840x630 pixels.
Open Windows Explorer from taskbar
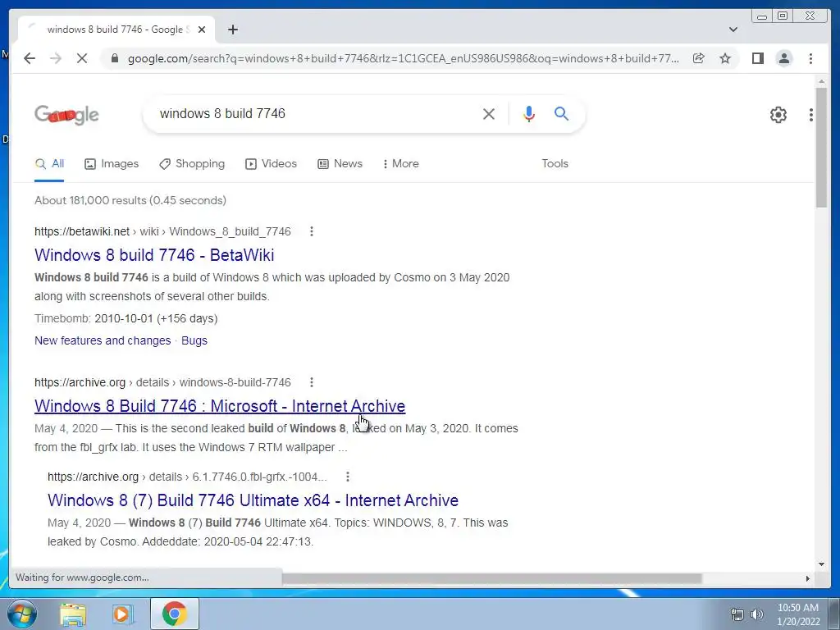tap(73, 614)
